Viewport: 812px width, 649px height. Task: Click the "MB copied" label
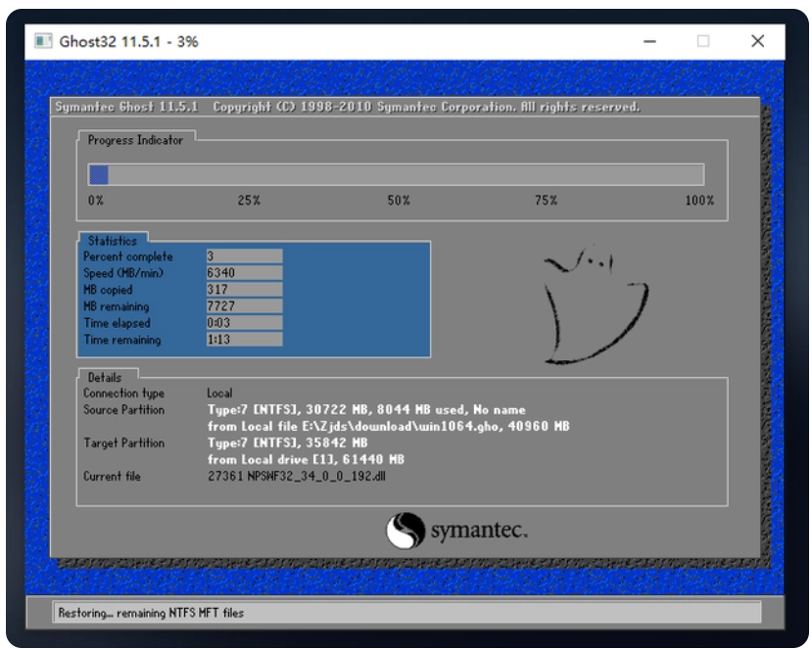[x=108, y=290]
